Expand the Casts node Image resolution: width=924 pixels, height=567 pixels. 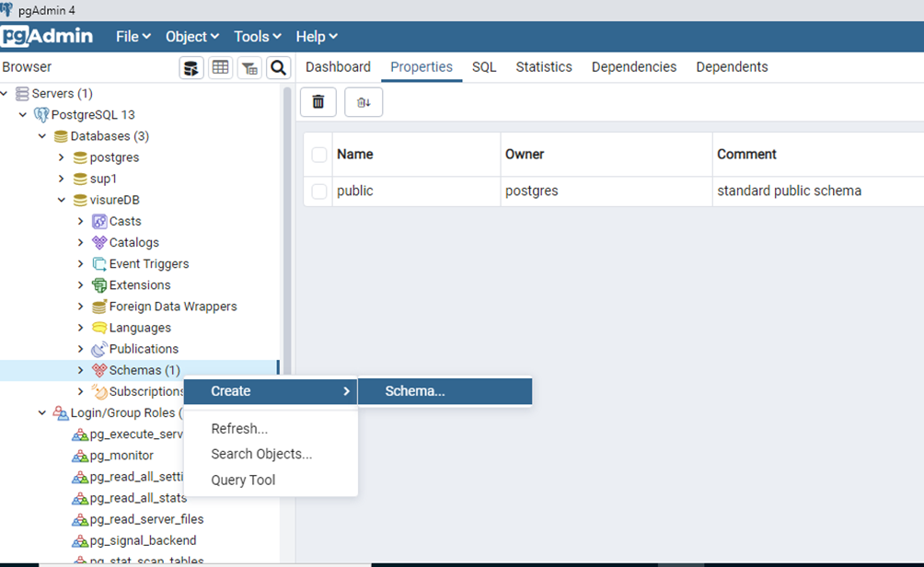click(x=81, y=221)
